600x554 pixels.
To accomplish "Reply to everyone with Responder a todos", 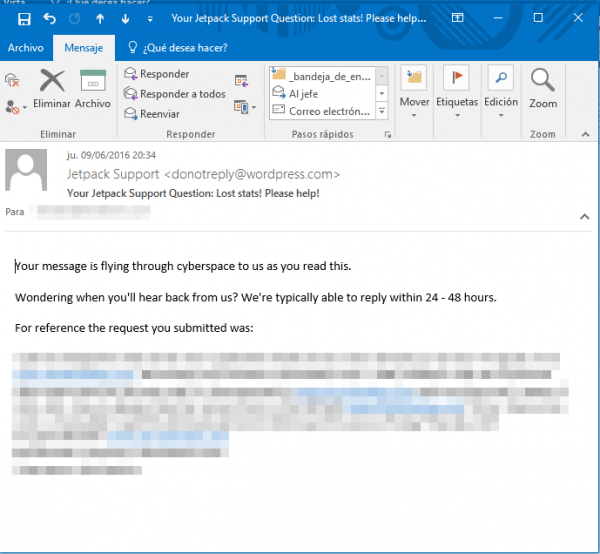I will 175,94.
